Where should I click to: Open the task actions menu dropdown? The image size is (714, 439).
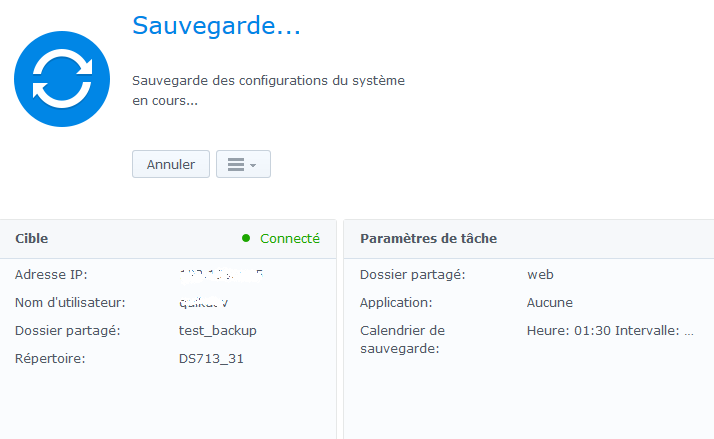click(x=243, y=164)
